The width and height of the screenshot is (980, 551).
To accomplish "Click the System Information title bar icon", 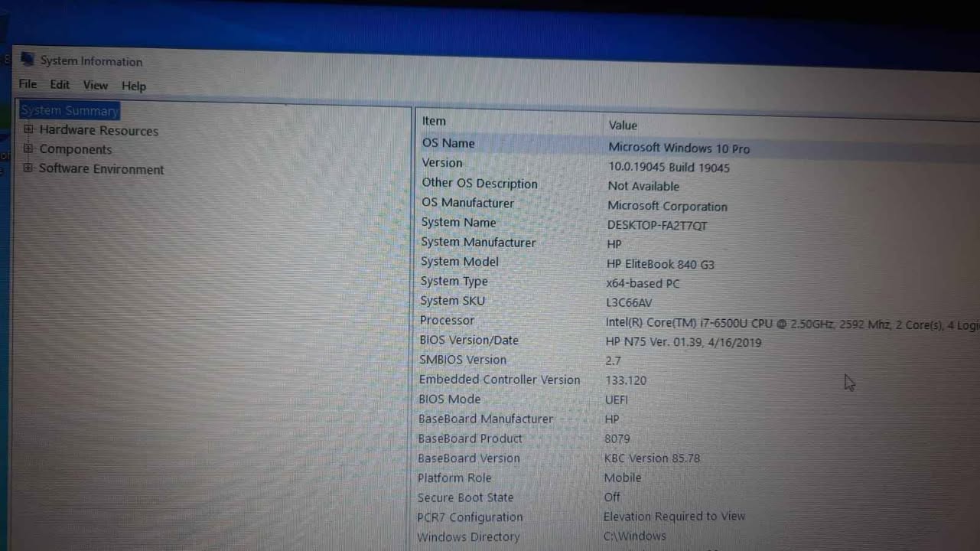I will [28, 59].
